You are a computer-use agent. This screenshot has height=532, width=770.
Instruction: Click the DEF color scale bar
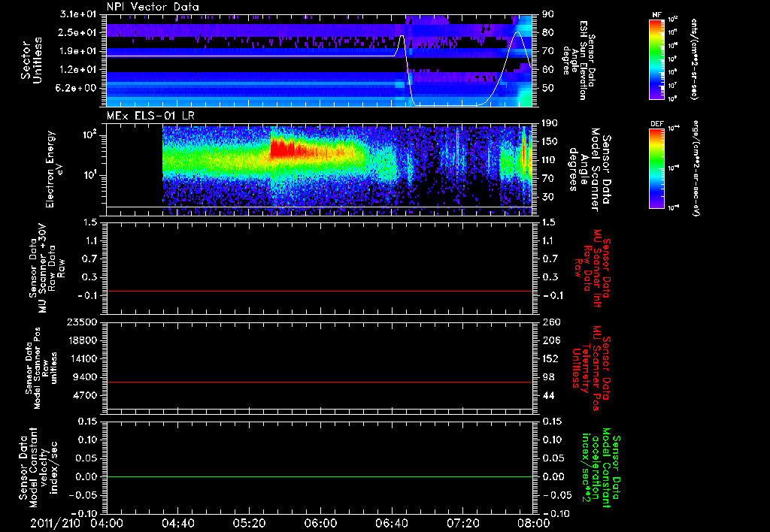click(x=657, y=168)
